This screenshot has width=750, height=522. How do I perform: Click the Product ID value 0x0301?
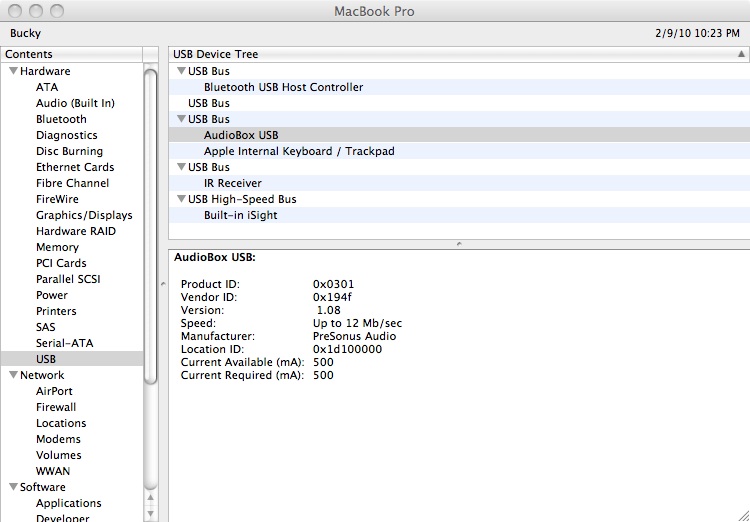tap(333, 284)
